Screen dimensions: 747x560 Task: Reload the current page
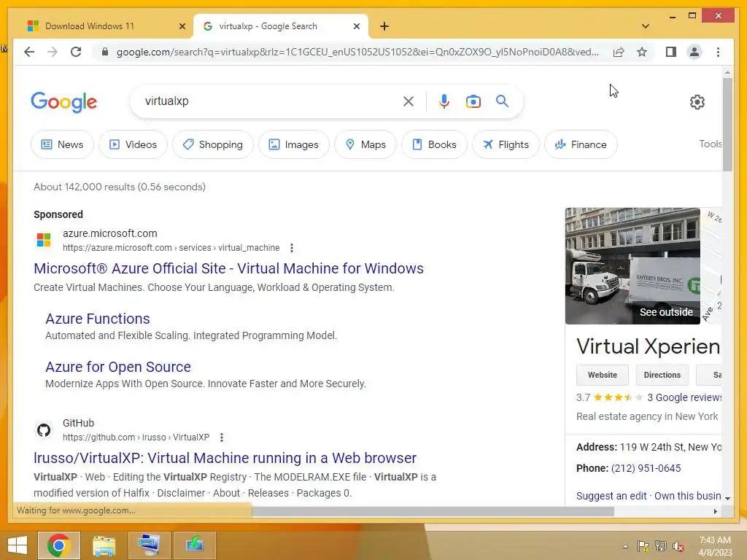coord(76,52)
